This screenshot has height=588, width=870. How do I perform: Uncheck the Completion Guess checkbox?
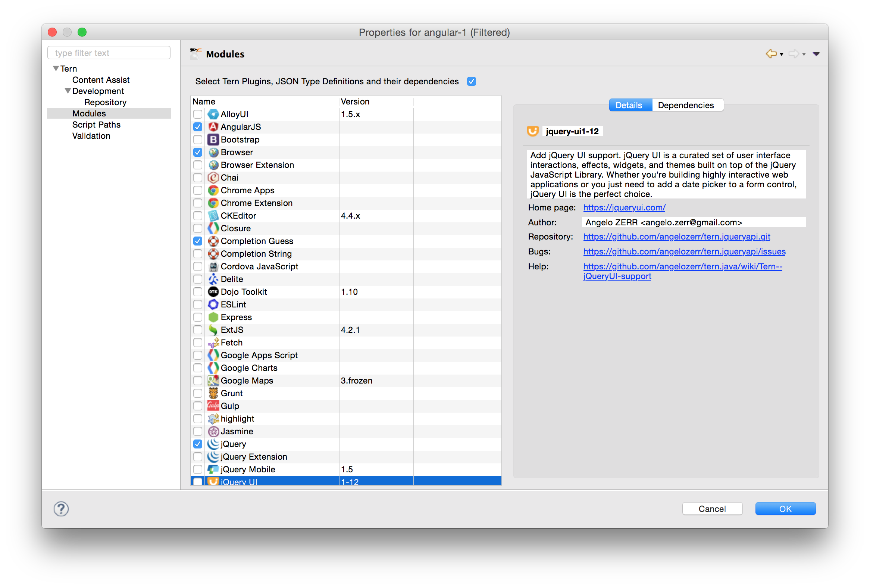pos(198,241)
